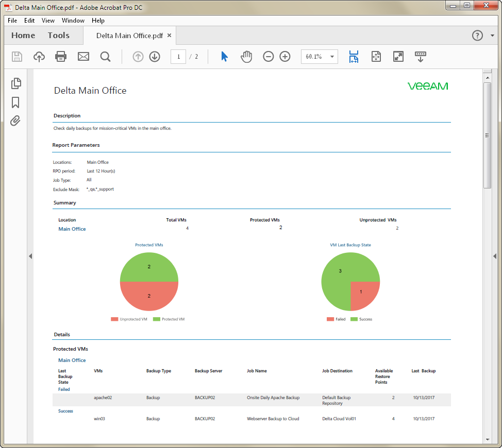
Task: Click Main Office link under Protected VMs
Action: (72, 360)
